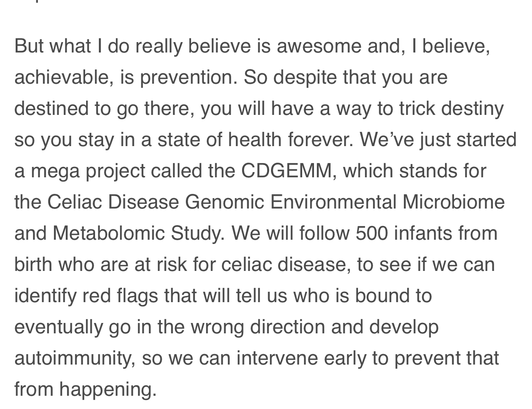The height and width of the screenshot is (409, 532).
Task: Click the number "500"
Action: click(x=372, y=233)
